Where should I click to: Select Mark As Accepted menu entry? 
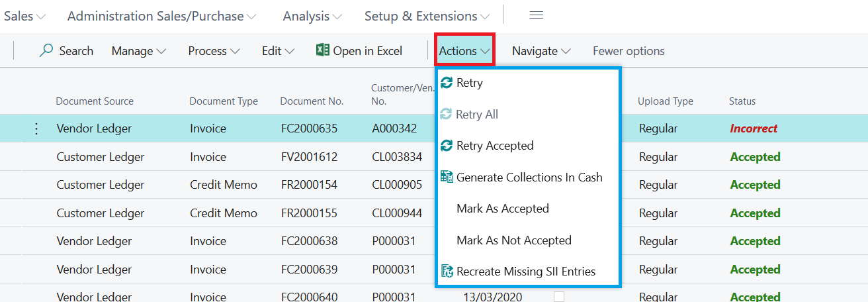(x=502, y=209)
